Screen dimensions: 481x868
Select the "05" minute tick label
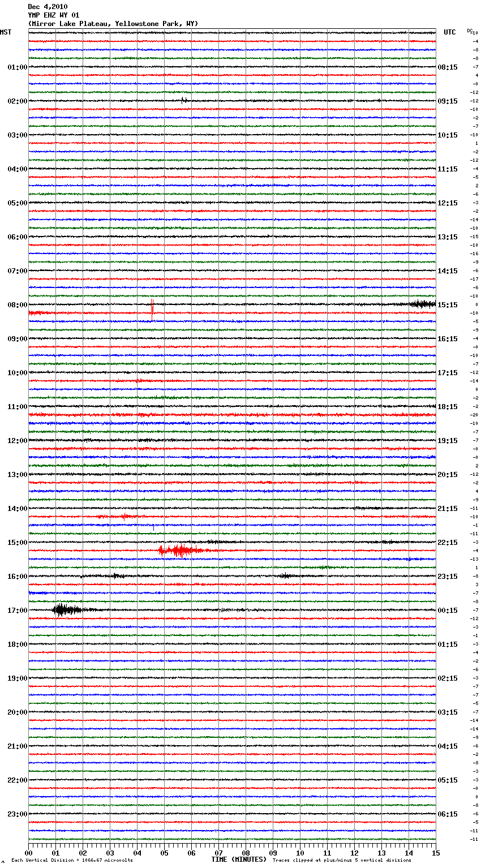pyautogui.click(x=164, y=853)
